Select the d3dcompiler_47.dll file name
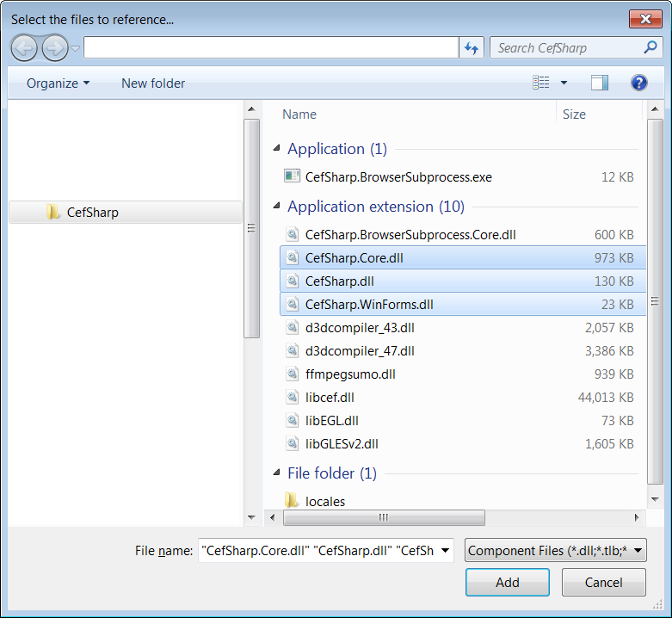 click(x=360, y=351)
